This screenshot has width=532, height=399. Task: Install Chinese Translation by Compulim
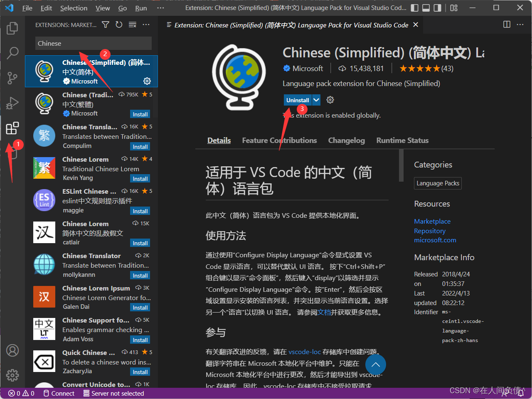140,147
